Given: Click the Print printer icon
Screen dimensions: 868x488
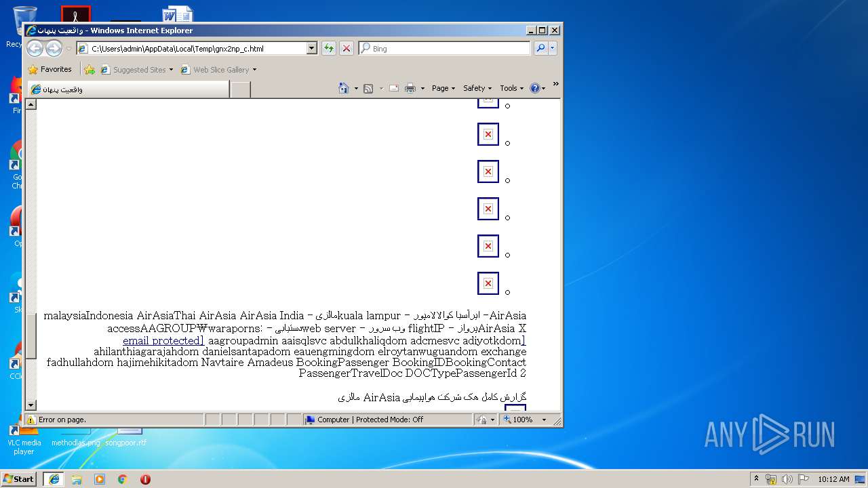Looking at the screenshot, I should (x=410, y=88).
